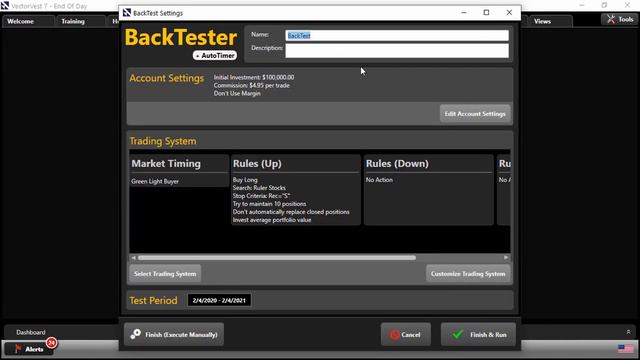Click 'Initial Investment: $100,000.00' text
Viewport: 640px width, 360px height.
coord(254,77)
